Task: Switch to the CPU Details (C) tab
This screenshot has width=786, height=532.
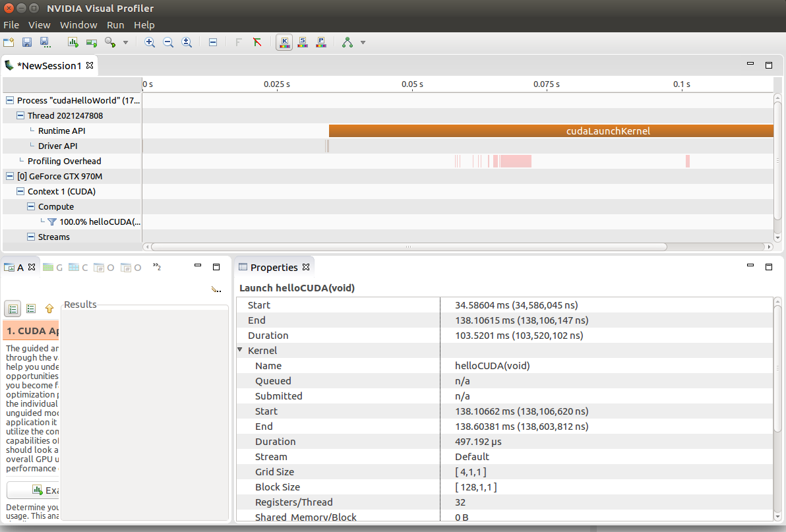Action: coord(78,268)
